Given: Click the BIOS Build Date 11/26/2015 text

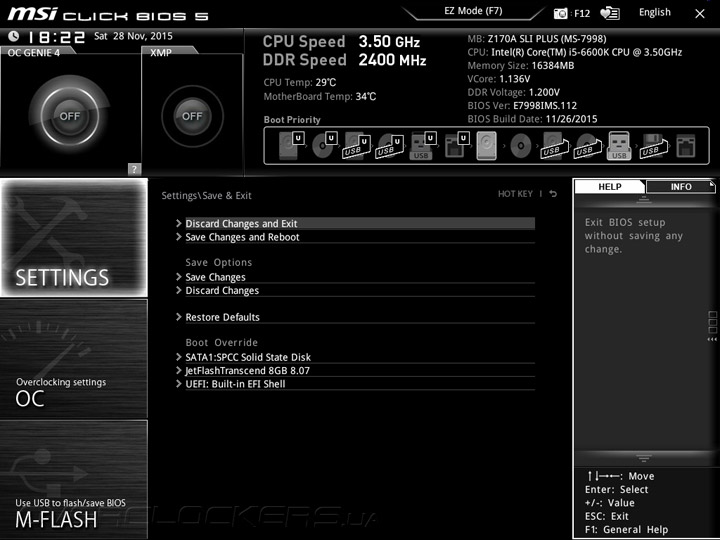Looking at the screenshot, I should pos(532,118).
